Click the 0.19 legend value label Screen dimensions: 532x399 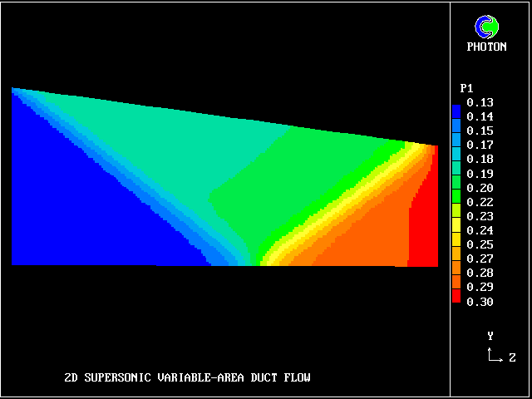coord(480,174)
